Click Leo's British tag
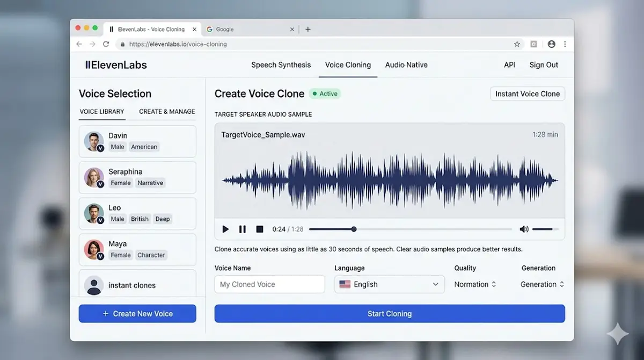Viewport: 644px width, 360px height. coord(140,219)
